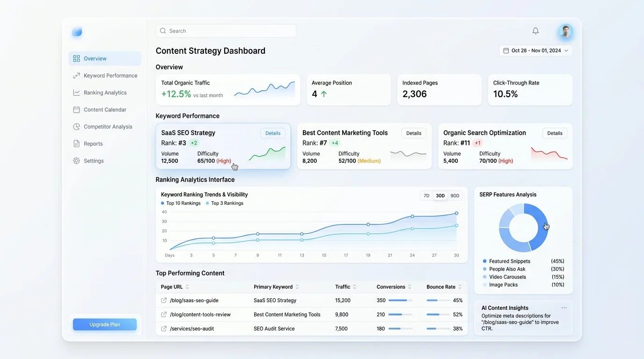This screenshot has width=644, height=359.
Task: Click the Ranking Analytics chart icon
Action: (76, 93)
